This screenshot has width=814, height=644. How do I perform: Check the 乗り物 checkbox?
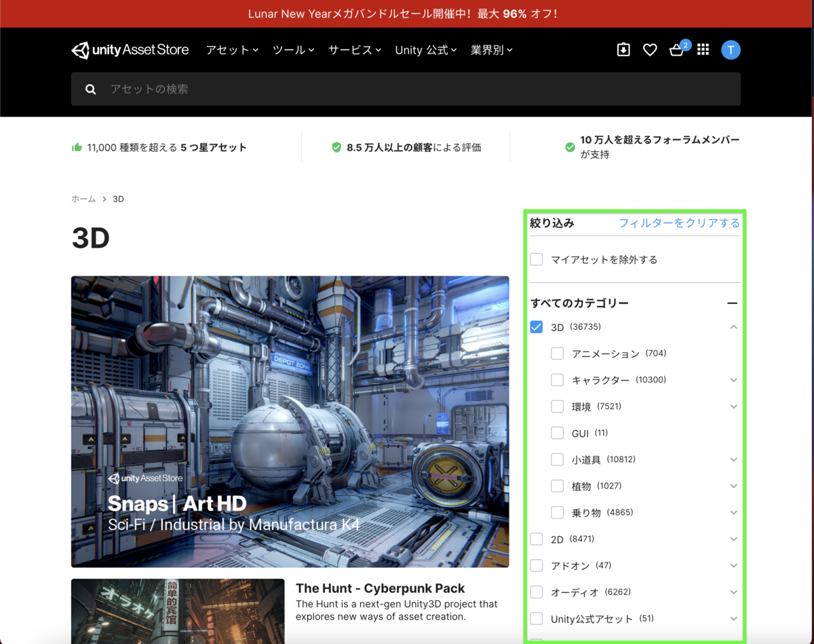click(x=558, y=512)
